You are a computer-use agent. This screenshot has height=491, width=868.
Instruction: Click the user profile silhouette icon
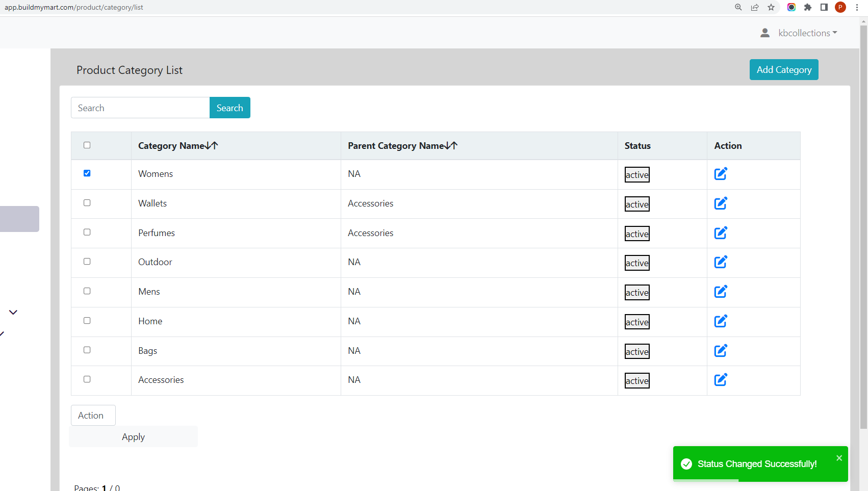(x=765, y=33)
